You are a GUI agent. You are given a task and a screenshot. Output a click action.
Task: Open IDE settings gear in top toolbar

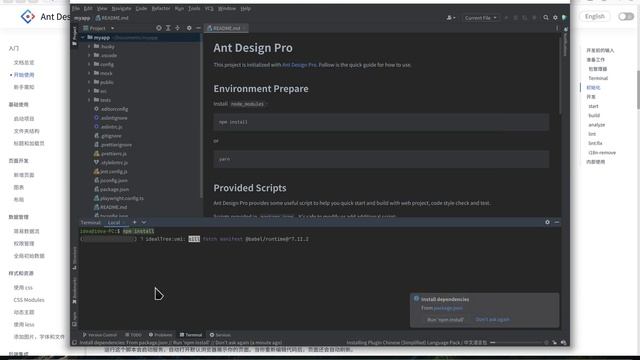[x=555, y=18]
